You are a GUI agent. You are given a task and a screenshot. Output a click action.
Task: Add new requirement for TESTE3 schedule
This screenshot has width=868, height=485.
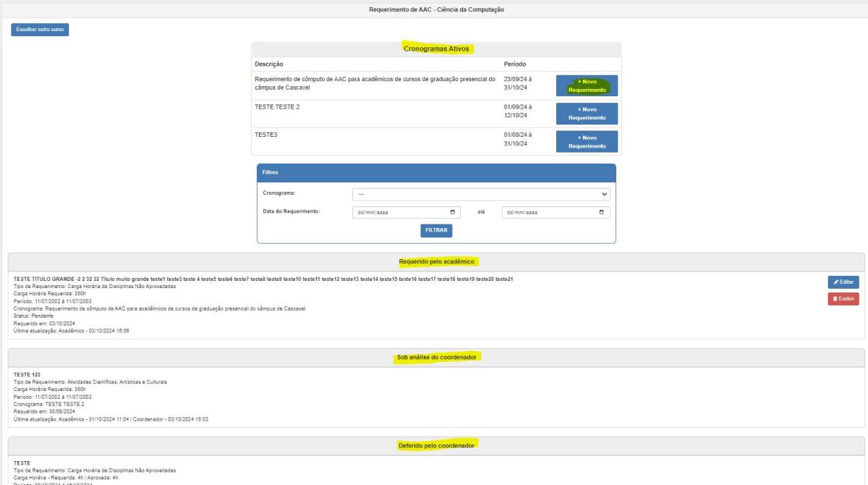point(587,142)
